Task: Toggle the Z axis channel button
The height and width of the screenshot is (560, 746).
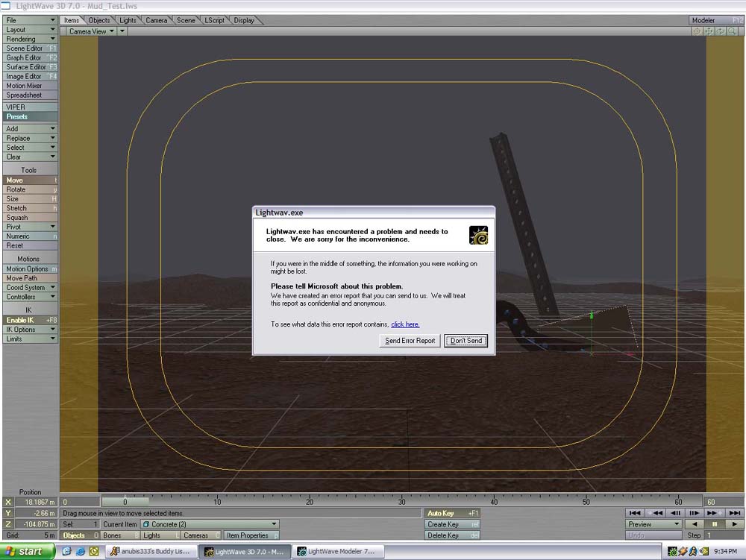Action: point(8,524)
